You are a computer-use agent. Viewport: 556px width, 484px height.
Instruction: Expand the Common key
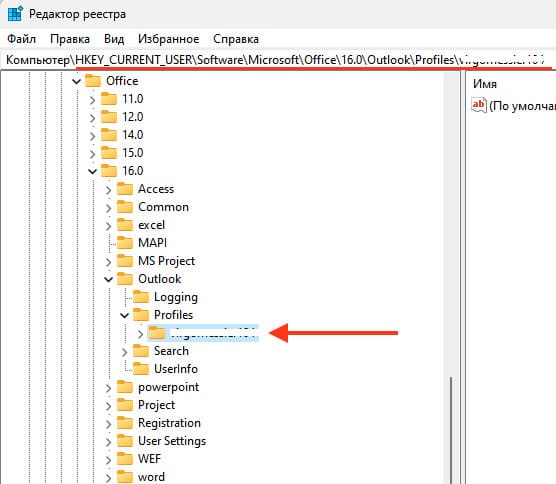109,208
